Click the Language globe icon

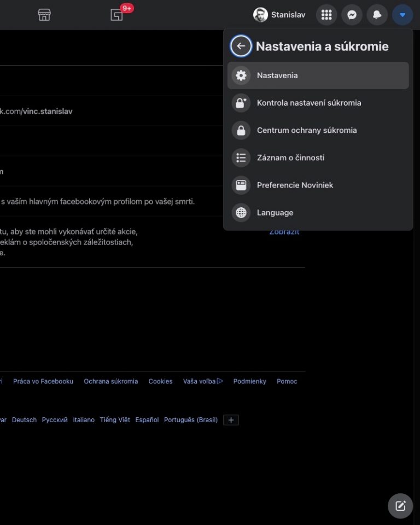pyautogui.click(x=241, y=213)
